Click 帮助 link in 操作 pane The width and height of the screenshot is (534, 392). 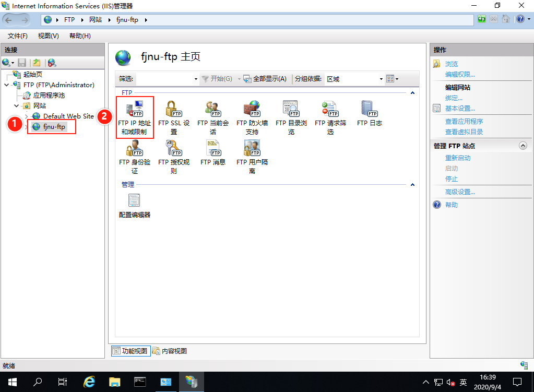point(452,205)
